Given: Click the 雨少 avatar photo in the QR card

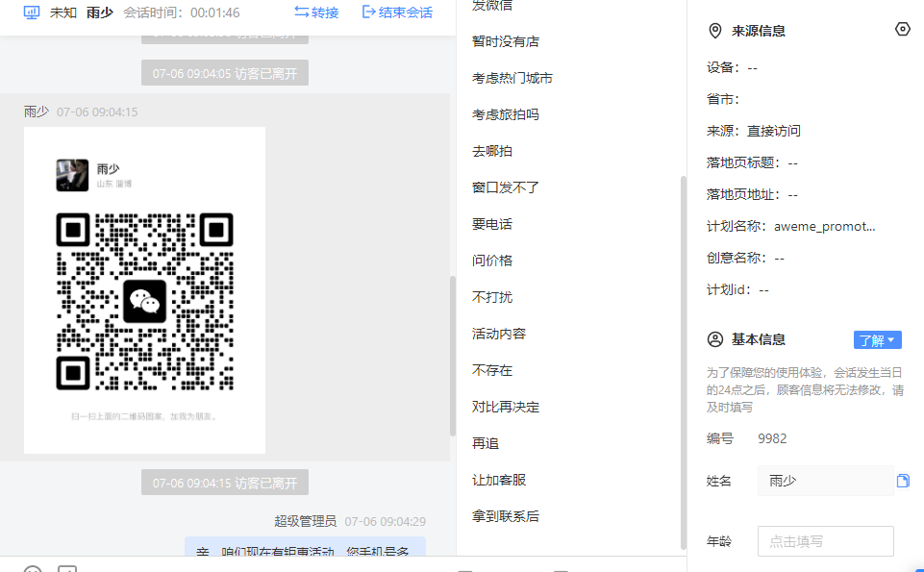Looking at the screenshot, I should [x=72, y=175].
